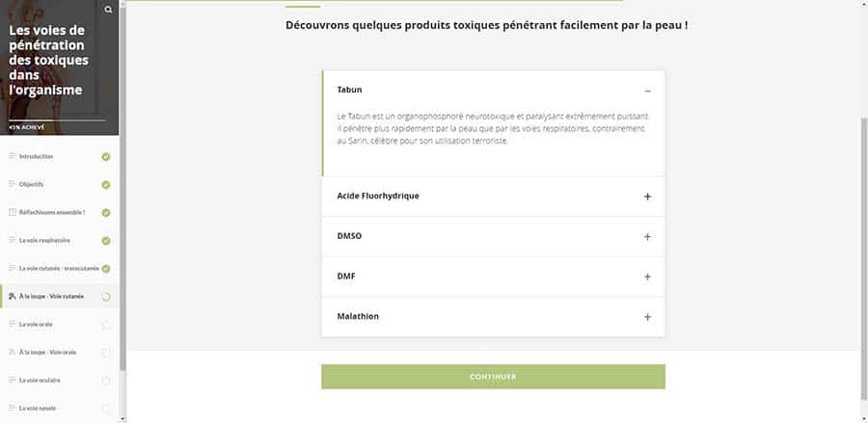Viewport: 868px width, 423px height.
Task: Click the À la loupe - Voie orale circle
Action: 106,353
